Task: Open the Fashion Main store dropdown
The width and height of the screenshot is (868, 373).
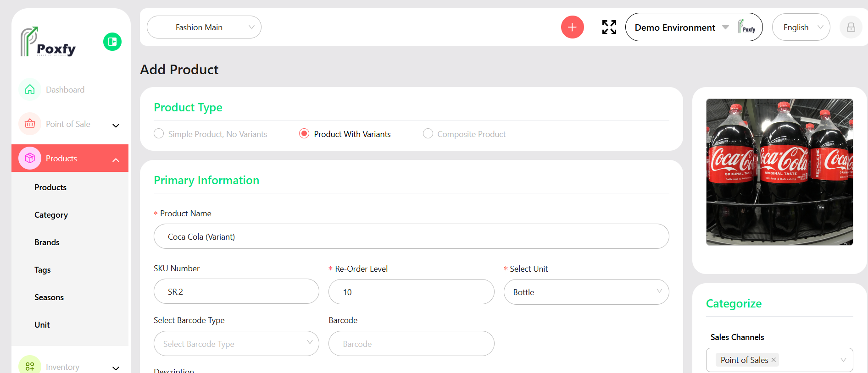Action: (x=204, y=27)
